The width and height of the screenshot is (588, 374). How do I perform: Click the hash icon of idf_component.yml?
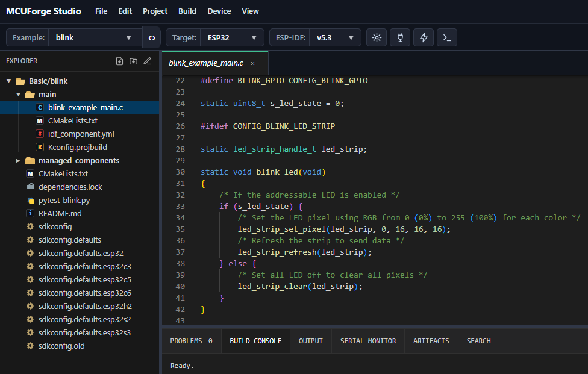tap(40, 134)
